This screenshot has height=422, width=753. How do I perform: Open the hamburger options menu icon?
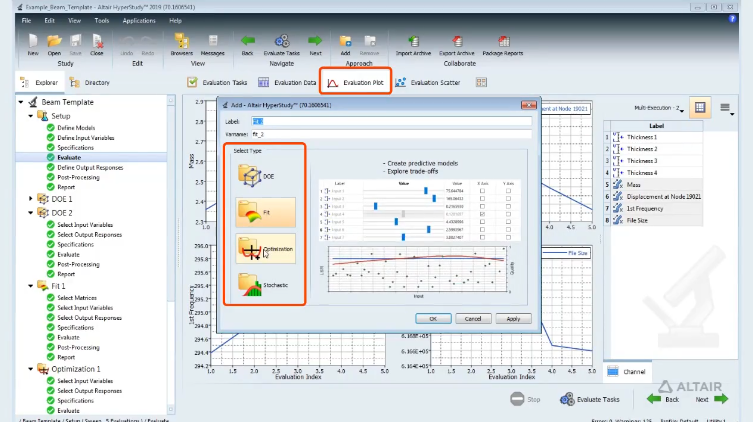725,108
